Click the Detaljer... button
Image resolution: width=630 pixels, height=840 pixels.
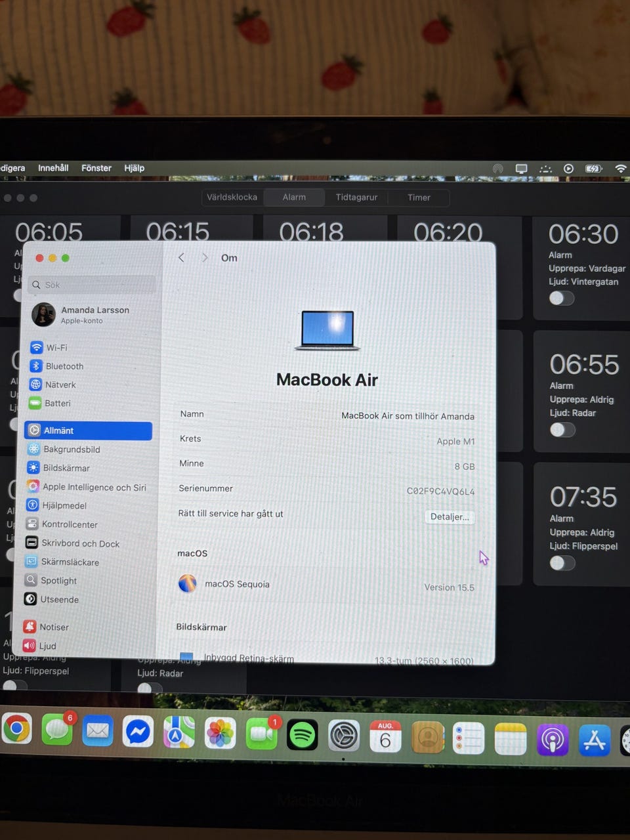[x=450, y=516]
